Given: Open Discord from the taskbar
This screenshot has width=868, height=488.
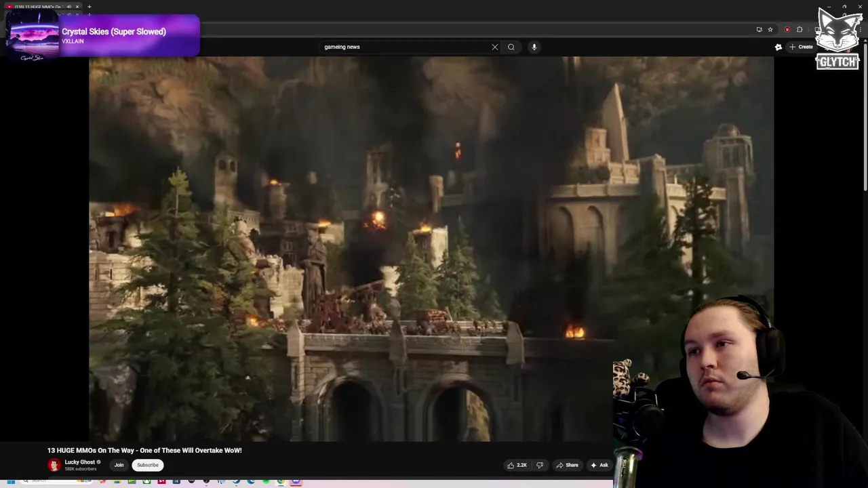Looking at the screenshot, I should point(296,481).
